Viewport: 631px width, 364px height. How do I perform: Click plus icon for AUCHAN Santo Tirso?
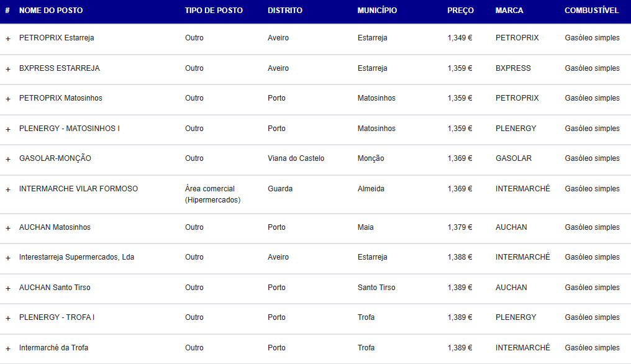coord(8,288)
